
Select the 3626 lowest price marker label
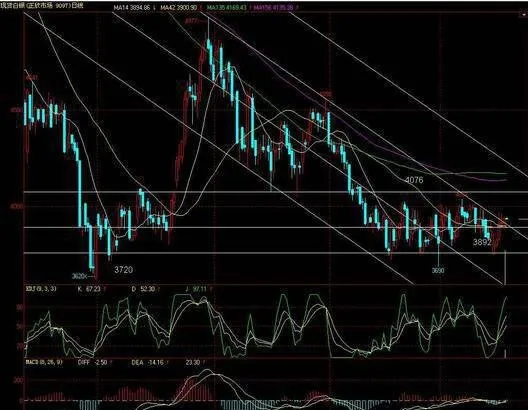coord(79,276)
